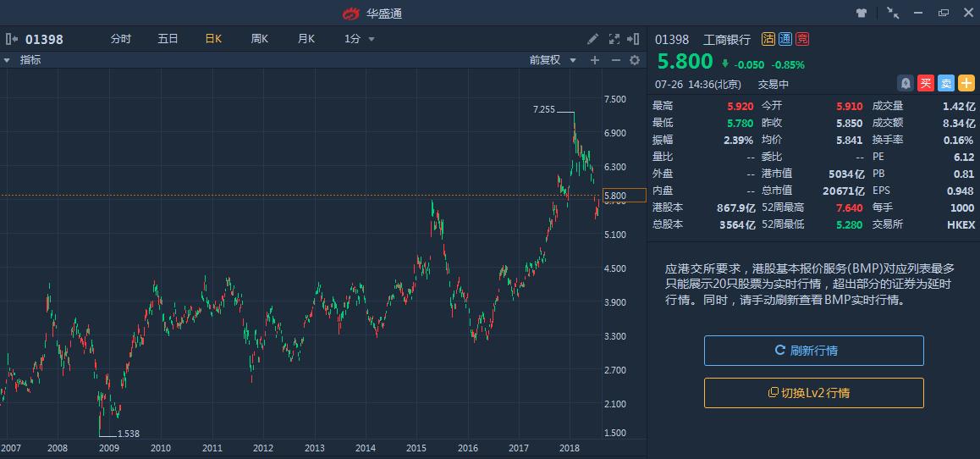Click the blue 卖 sell button
Image resolution: width=980 pixels, height=459 pixels.
pyautogui.click(x=946, y=83)
